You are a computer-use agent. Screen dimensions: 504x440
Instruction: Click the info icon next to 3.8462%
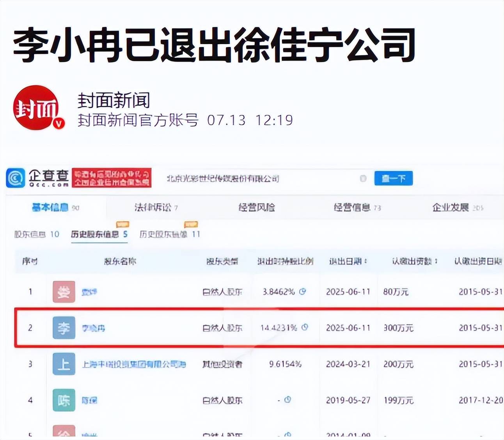pyautogui.click(x=303, y=291)
